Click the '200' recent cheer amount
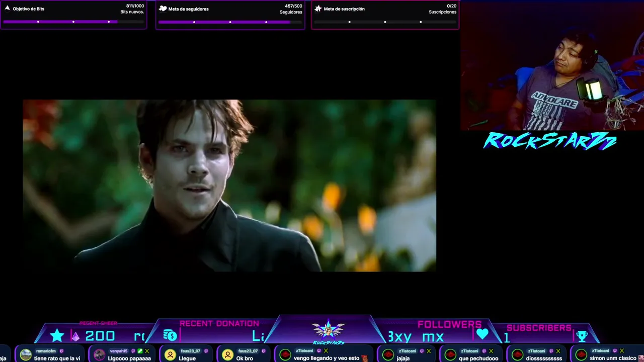Screen dimensions: 644x362 100,336
